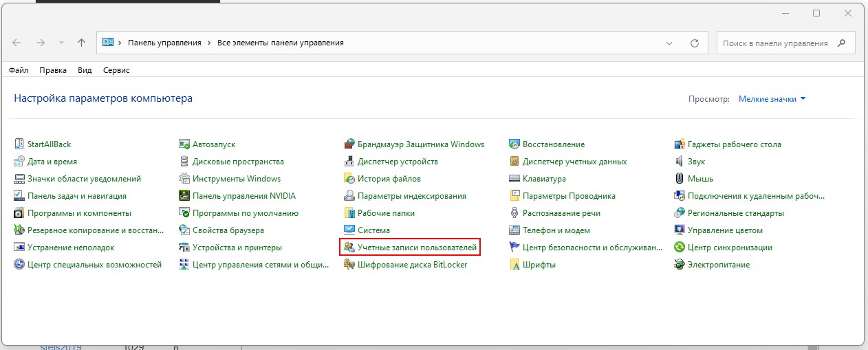
Task: Open the Вид menu
Action: point(85,70)
